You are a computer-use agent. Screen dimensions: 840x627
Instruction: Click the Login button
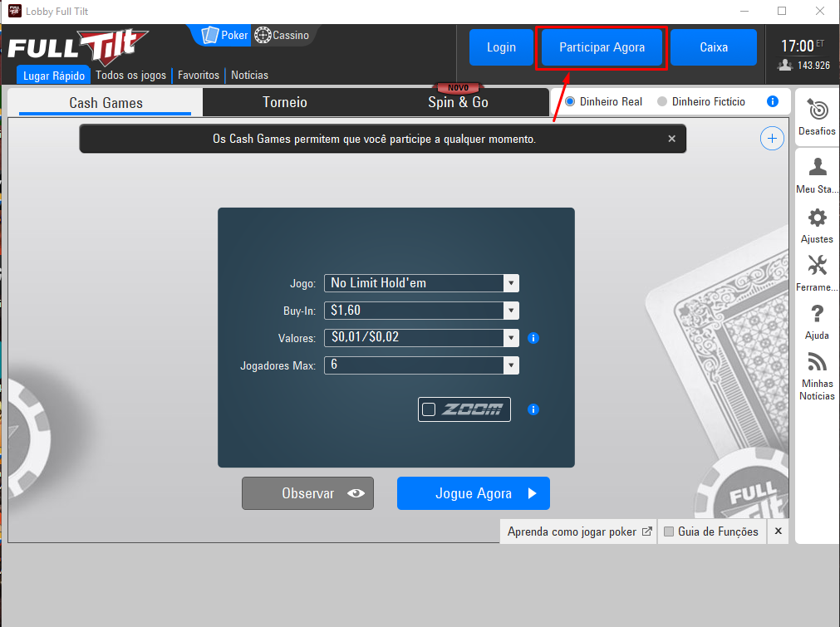501,47
